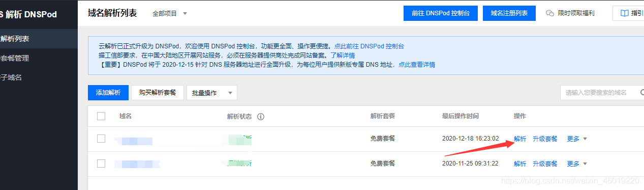Click 限时领取福利 link
Screen dimensions: 644x190
click(576, 13)
